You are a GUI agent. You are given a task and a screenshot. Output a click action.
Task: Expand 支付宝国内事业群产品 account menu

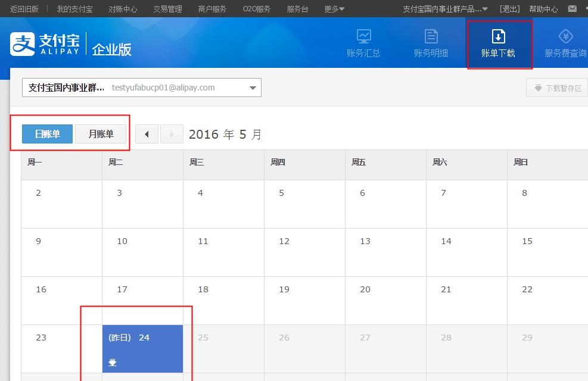tap(445, 8)
